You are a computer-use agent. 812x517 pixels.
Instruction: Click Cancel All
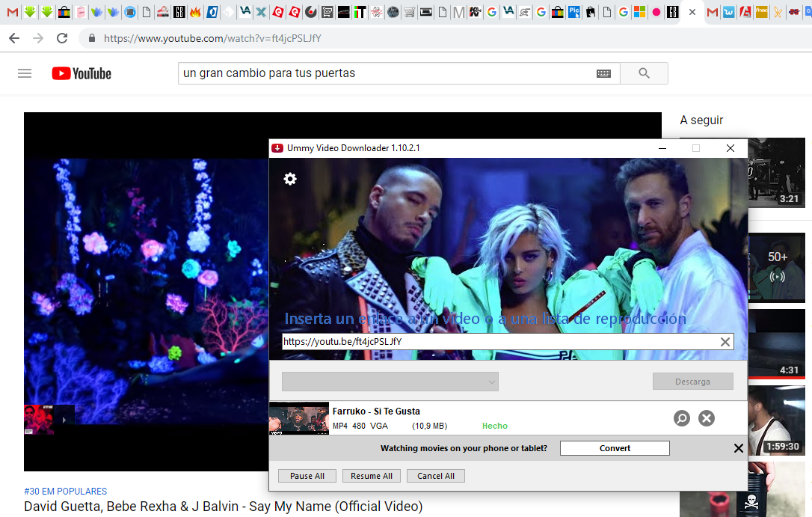(x=435, y=476)
